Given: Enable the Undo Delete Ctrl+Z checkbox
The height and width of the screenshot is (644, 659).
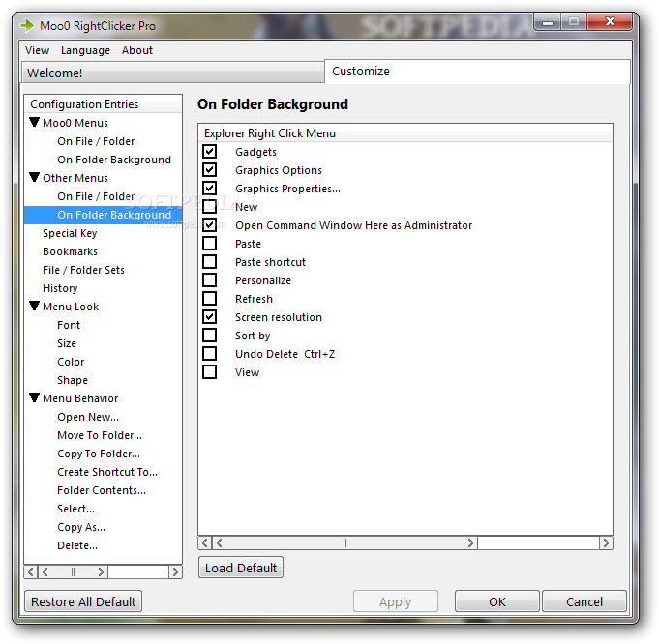Looking at the screenshot, I should pos(209,353).
